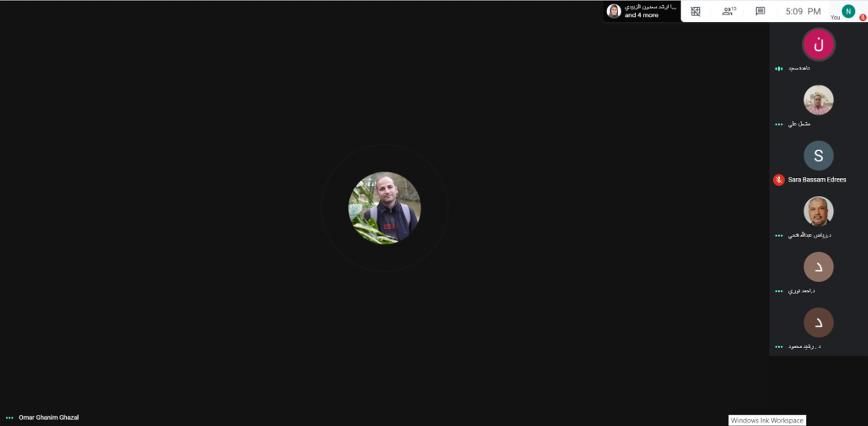The width and height of the screenshot is (868, 426).
Task: Select the photo tile of gray-haired man in suit
Action: (818, 211)
